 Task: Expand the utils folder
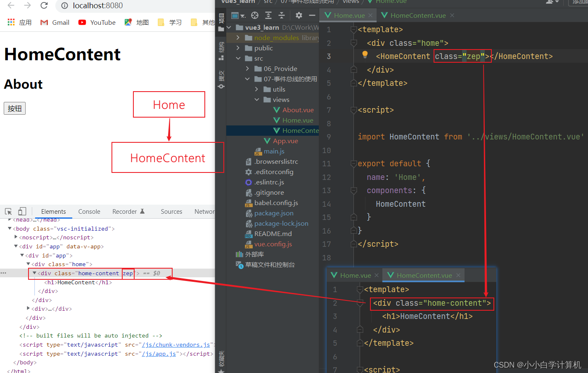coord(256,89)
